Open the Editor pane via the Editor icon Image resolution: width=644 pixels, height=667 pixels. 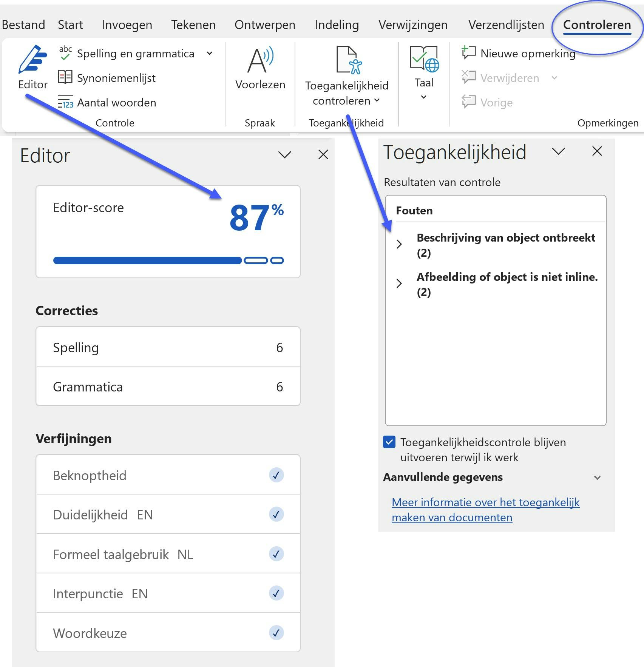(33, 64)
